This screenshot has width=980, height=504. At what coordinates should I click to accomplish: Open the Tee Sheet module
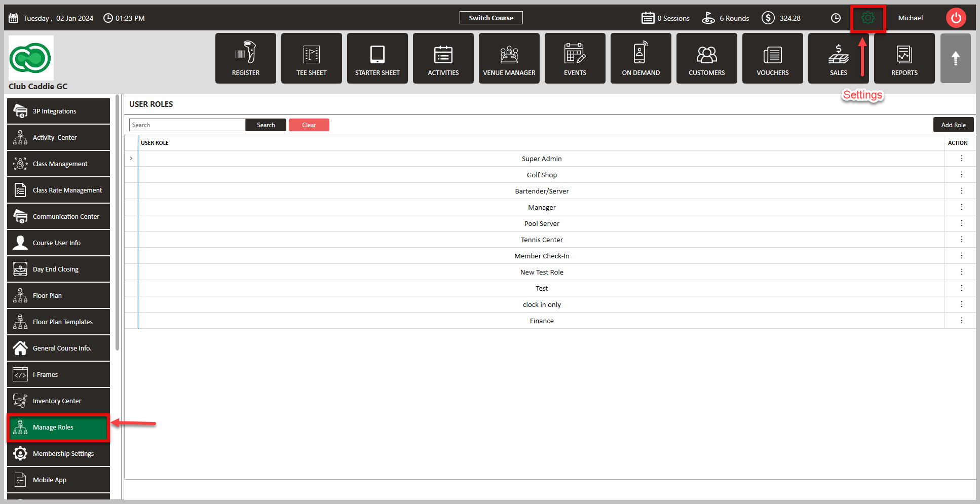[x=312, y=58]
